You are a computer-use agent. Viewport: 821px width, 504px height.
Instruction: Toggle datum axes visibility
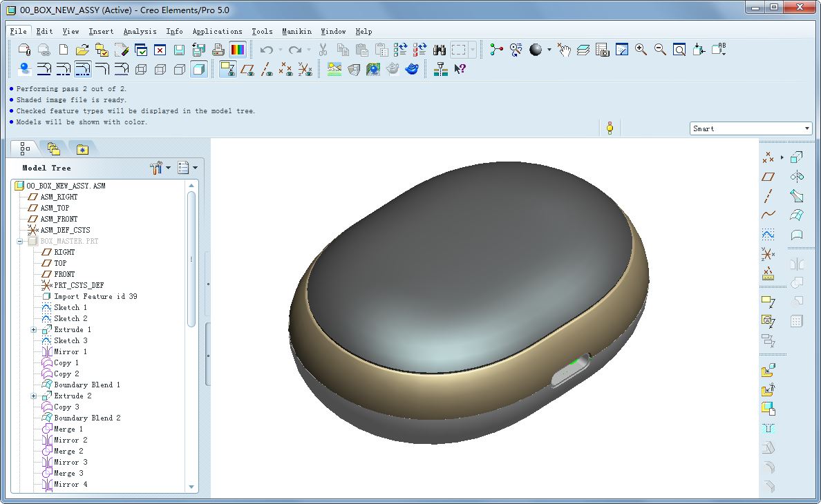point(267,69)
